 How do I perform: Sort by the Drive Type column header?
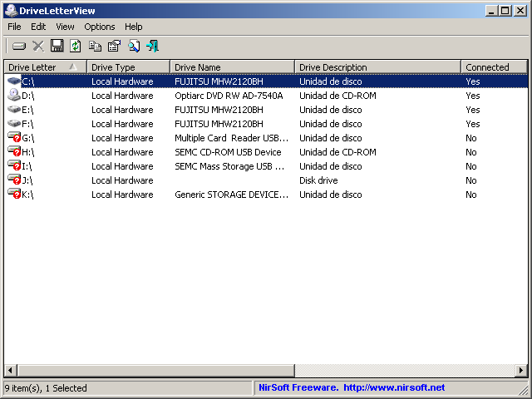point(128,66)
